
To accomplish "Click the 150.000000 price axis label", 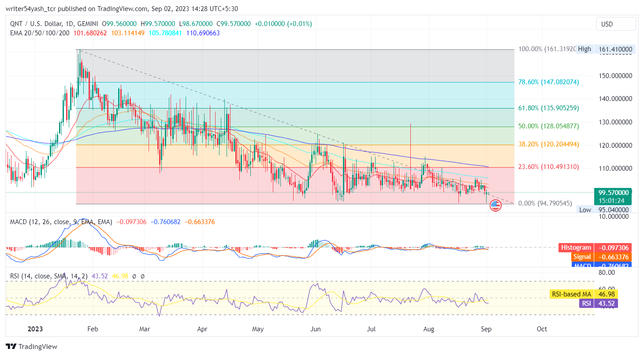I will point(615,75).
